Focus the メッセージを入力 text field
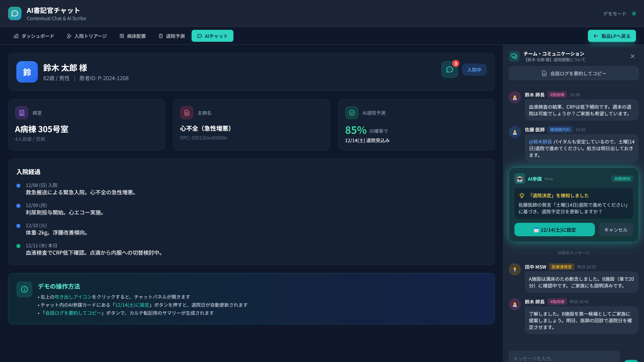The image size is (644, 362). (564, 358)
